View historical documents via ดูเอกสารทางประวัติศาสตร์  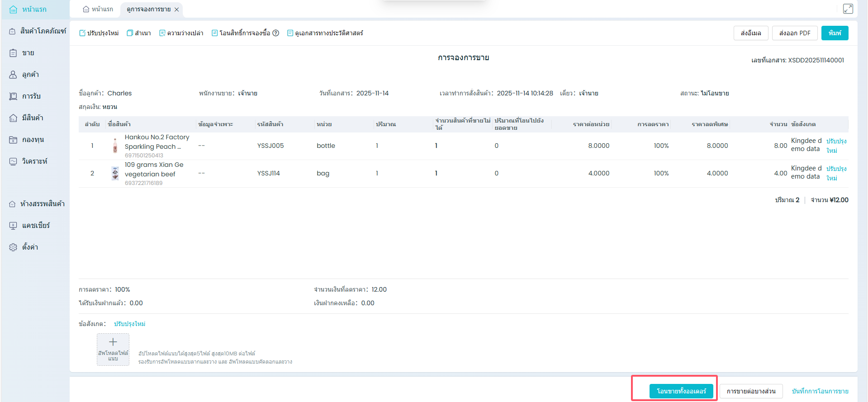tap(325, 33)
